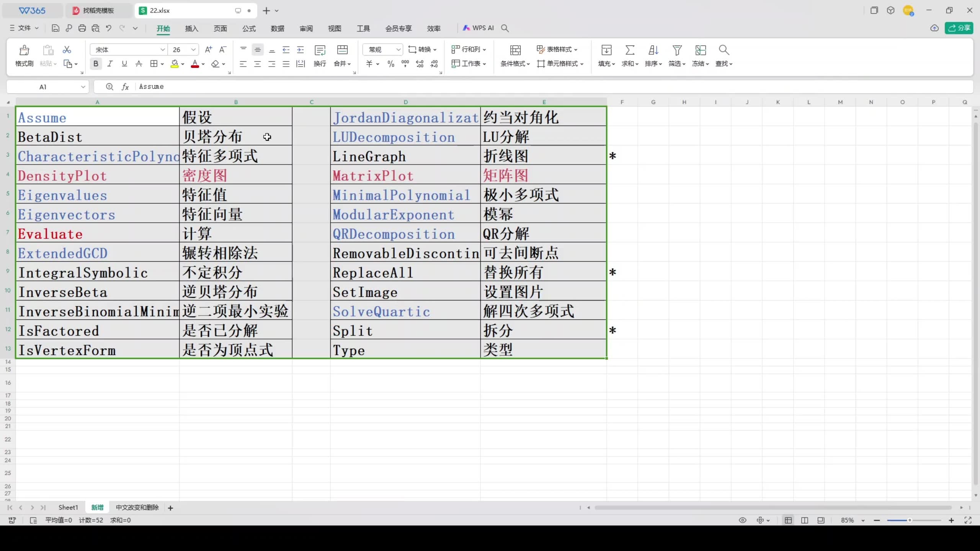Screen dimensions: 980x551
Task: Click the percent style icon
Action: tap(391, 64)
